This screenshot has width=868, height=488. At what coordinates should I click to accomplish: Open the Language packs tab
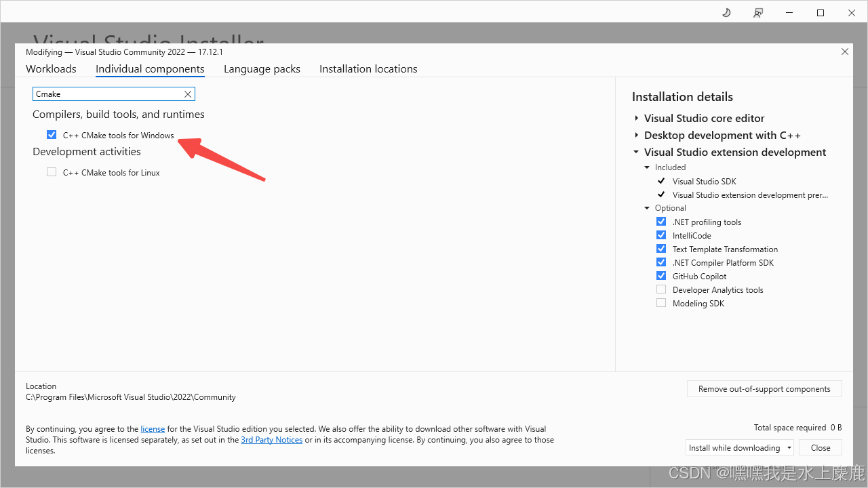[x=262, y=68]
